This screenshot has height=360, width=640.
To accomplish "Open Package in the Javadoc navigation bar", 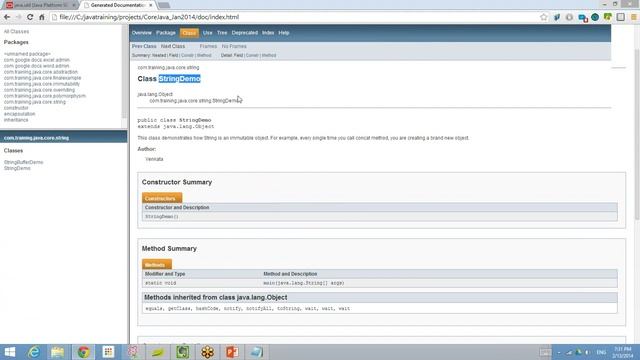I will click(166, 33).
